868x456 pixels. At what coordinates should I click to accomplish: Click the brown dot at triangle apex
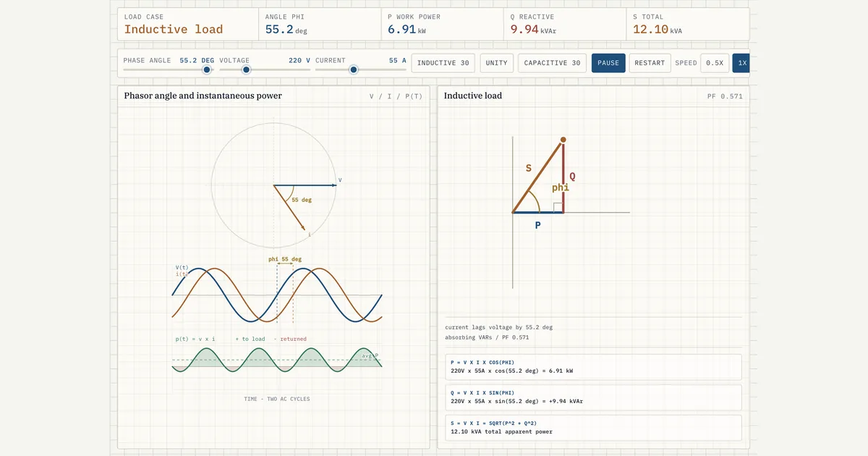pos(563,139)
